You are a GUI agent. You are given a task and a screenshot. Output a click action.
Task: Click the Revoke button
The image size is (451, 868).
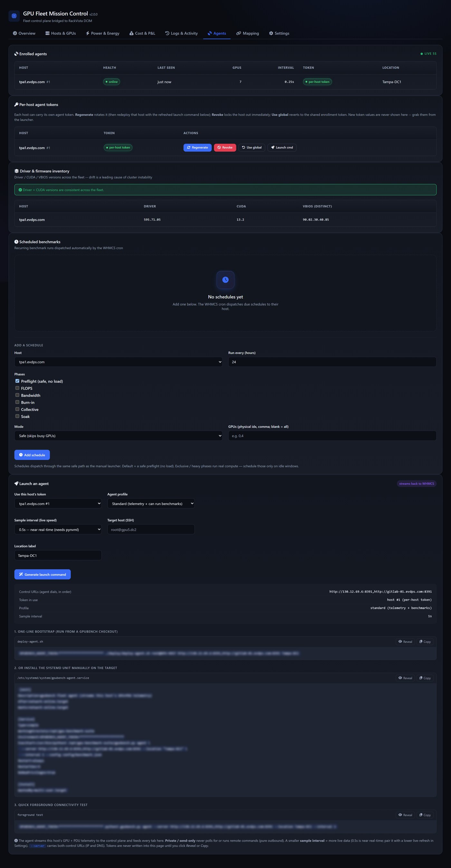pyautogui.click(x=225, y=148)
